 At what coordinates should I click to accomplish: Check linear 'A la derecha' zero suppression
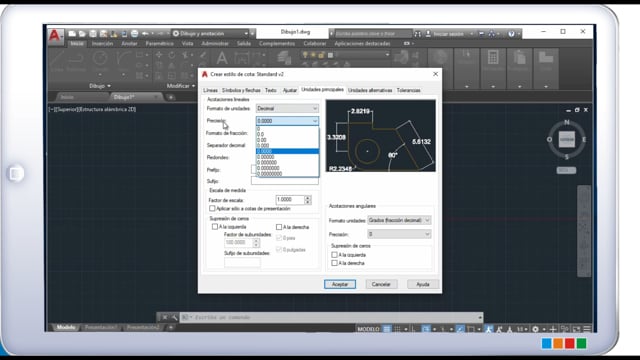pyautogui.click(x=279, y=227)
